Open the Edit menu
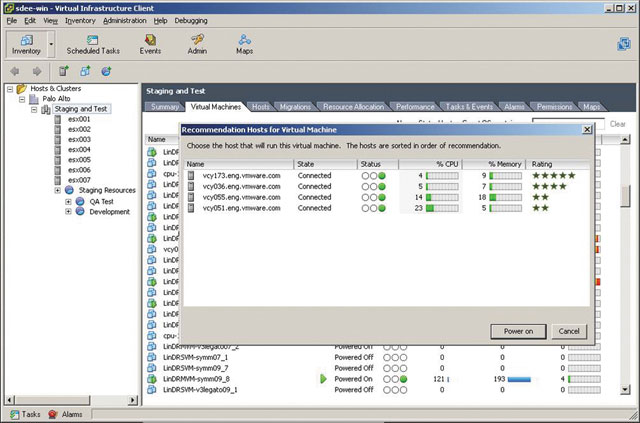 30,20
